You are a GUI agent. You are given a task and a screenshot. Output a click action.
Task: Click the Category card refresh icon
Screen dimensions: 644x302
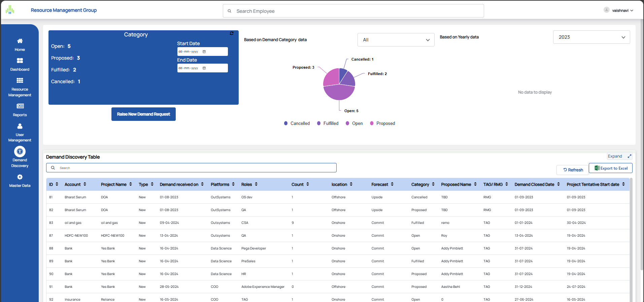tap(232, 33)
